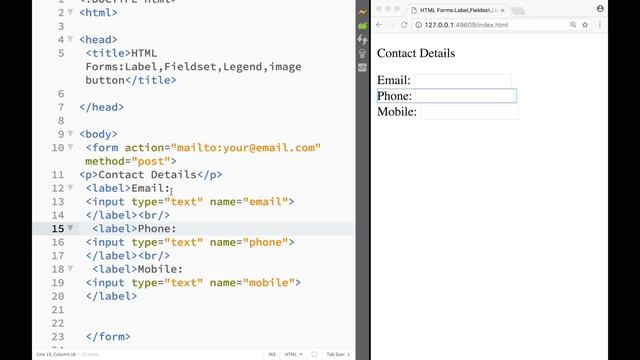Focus the Mobile input field
Screen dimensions: 640x360
[x=469, y=112]
